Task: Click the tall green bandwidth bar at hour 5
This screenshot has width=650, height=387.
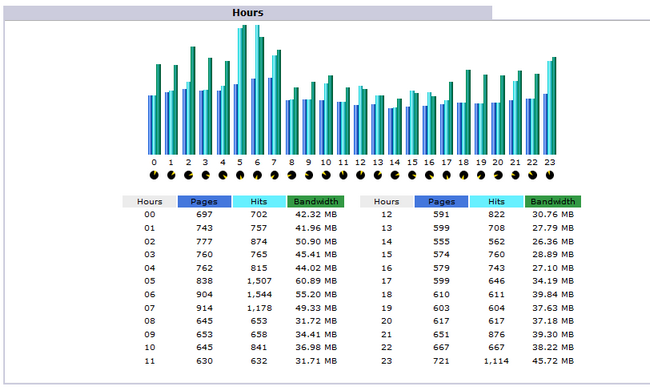Action: click(245, 90)
